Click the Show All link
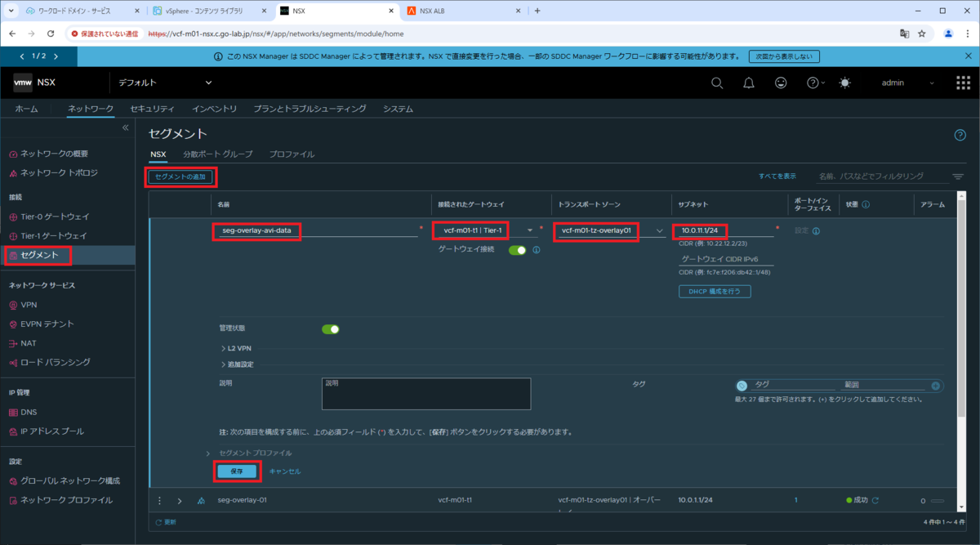Viewport: 980px width, 545px height. [777, 176]
